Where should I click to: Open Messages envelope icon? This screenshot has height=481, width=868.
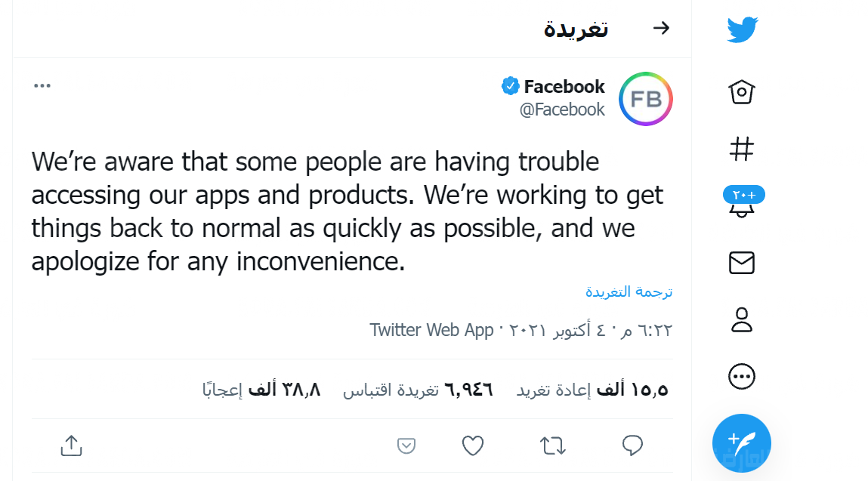[742, 263]
